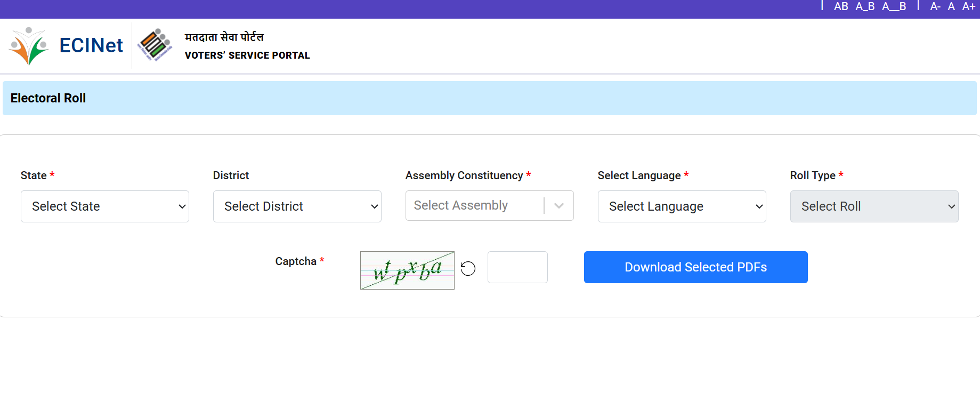The width and height of the screenshot is (980, 416).
Task: Focus the captcha text input box
Action: point(517,267)
